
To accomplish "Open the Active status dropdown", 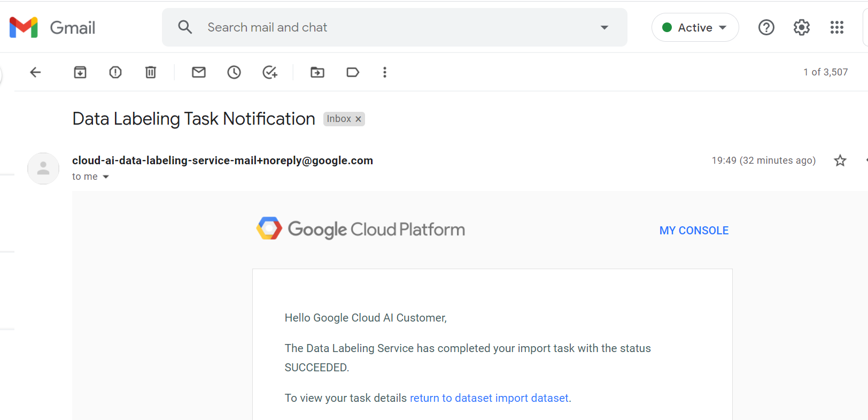I will [x=695, y=27].
